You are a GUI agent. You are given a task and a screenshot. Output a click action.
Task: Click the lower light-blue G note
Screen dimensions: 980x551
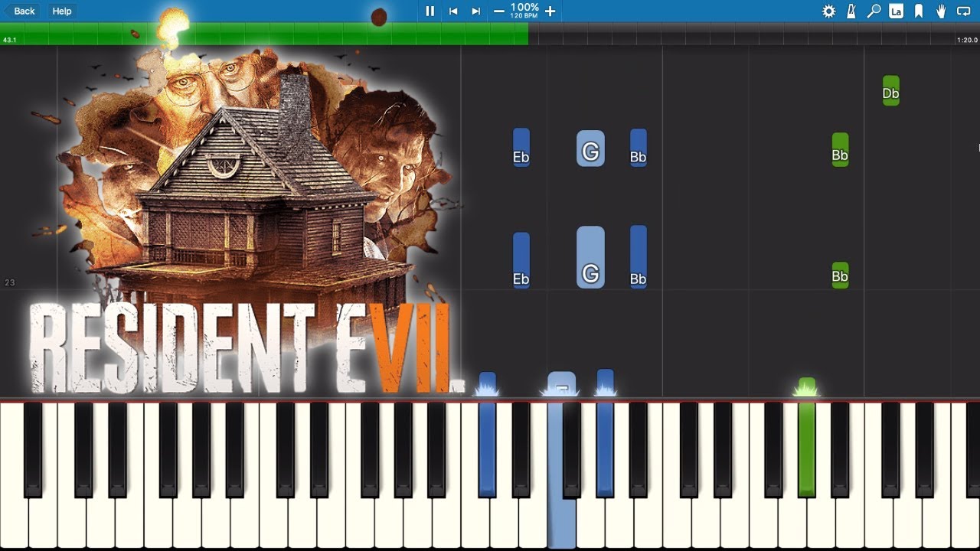(590, 257)
